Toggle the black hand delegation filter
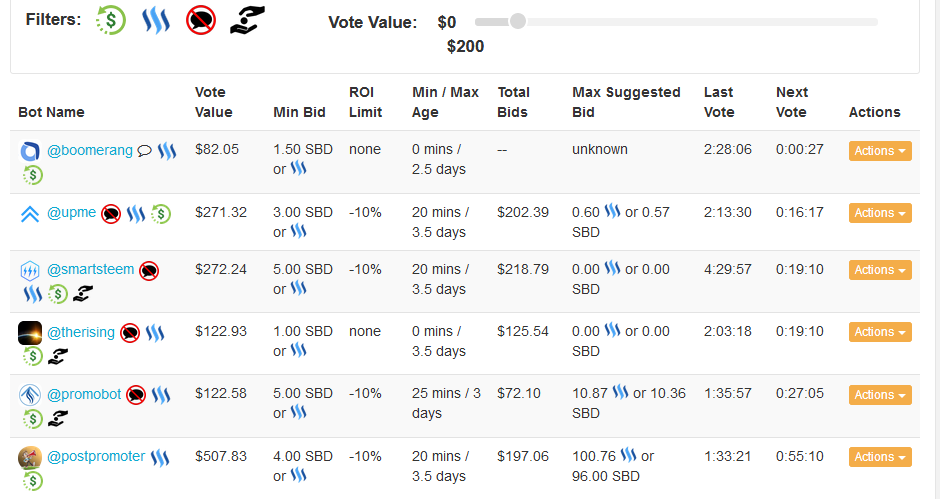 [247, 20]
